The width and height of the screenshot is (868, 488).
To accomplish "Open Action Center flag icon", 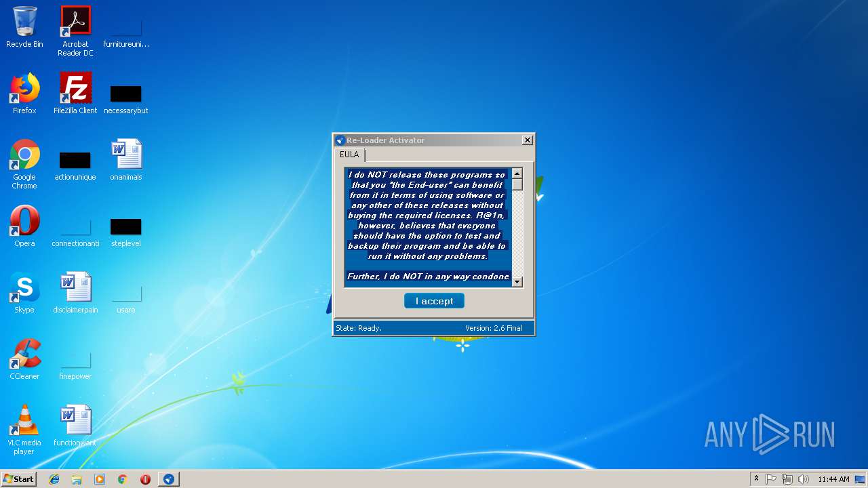I will (771, 479).
